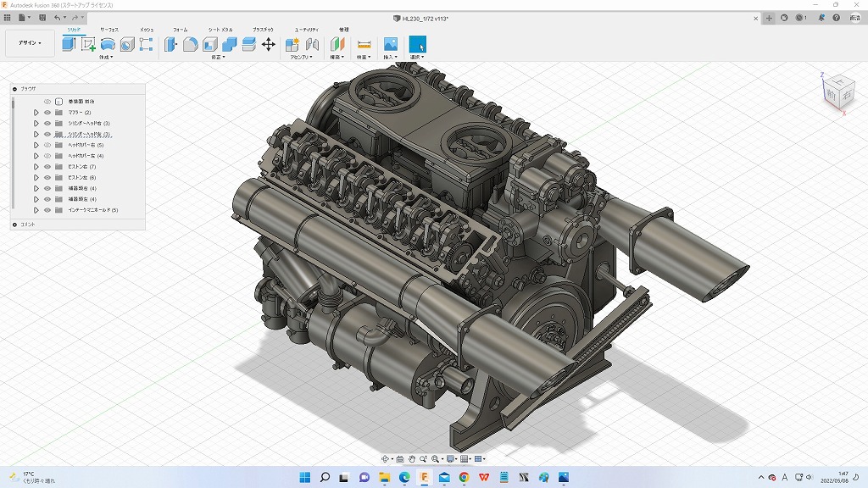Screen dimensions: 868x488
Task: Open the 修正 menu label
Action: pyautogui.click(x=217, y=58)
